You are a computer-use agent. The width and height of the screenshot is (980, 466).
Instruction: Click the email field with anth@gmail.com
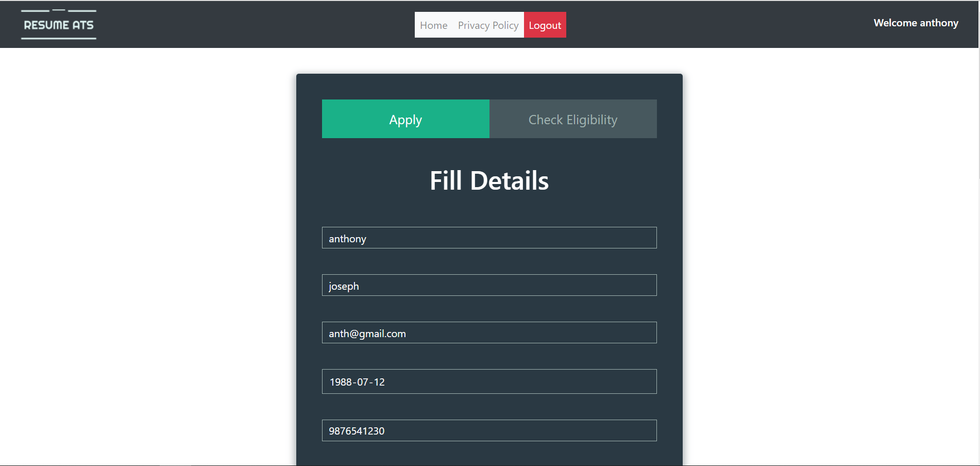click(488, 332)
